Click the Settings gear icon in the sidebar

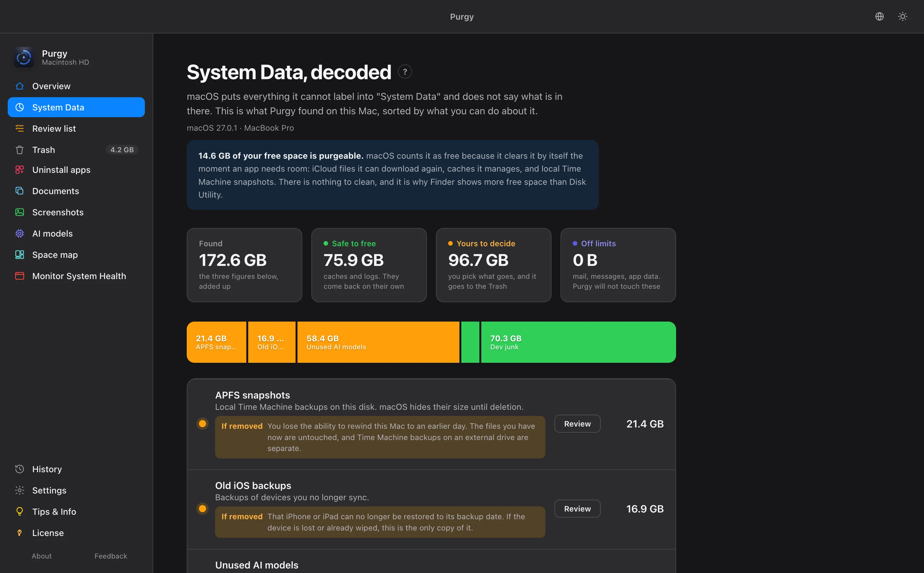pos(20,490)
